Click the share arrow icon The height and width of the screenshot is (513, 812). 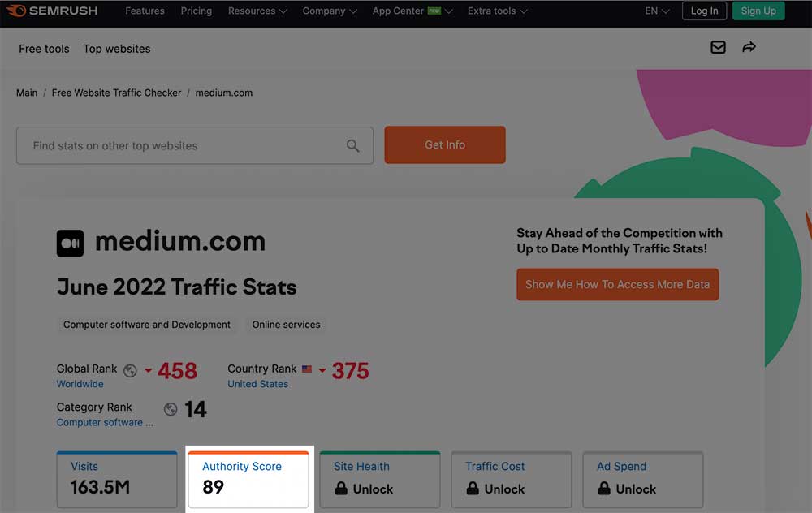click(749, 48)
